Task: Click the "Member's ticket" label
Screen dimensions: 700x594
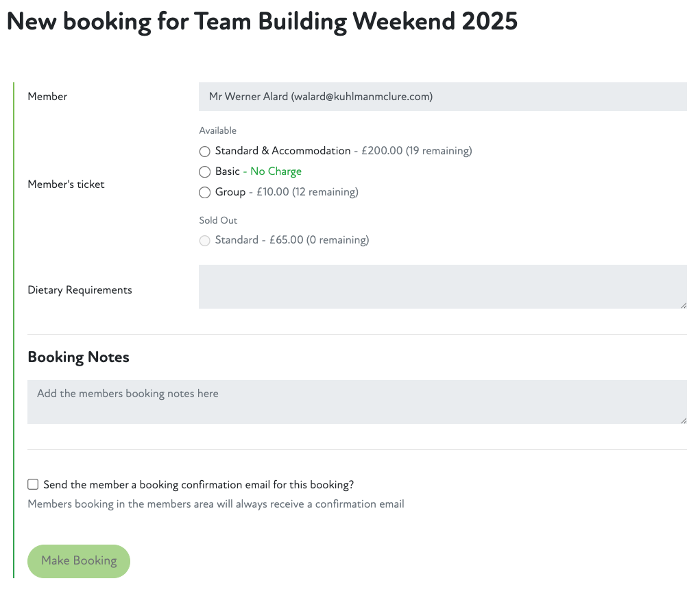Action: coord(66,185)
